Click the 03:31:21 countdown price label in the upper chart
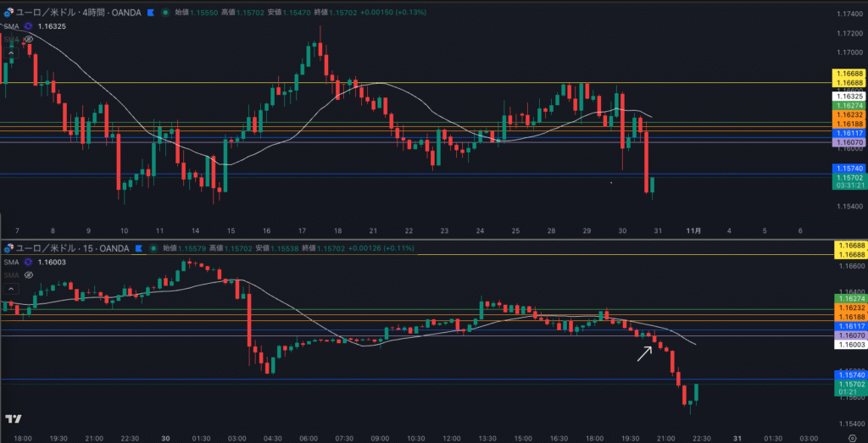The width and height of the screenshot is (868, 443). click(849, 186)
